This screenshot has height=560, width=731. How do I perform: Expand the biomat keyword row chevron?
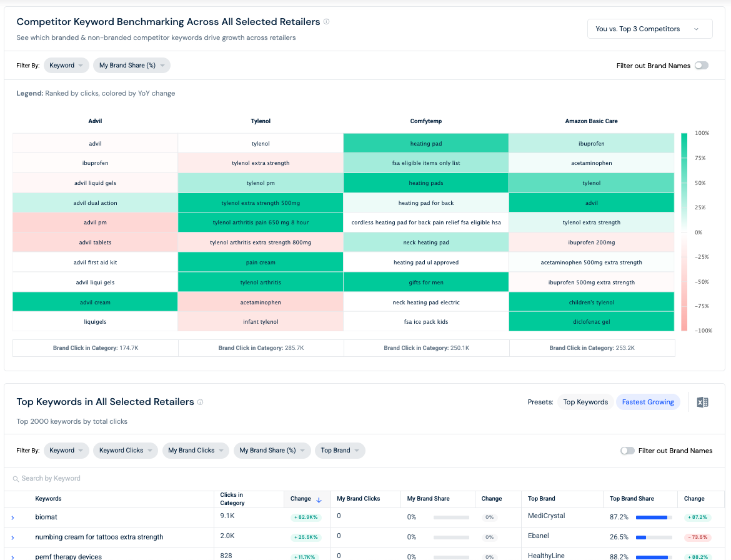click(12, 517)
